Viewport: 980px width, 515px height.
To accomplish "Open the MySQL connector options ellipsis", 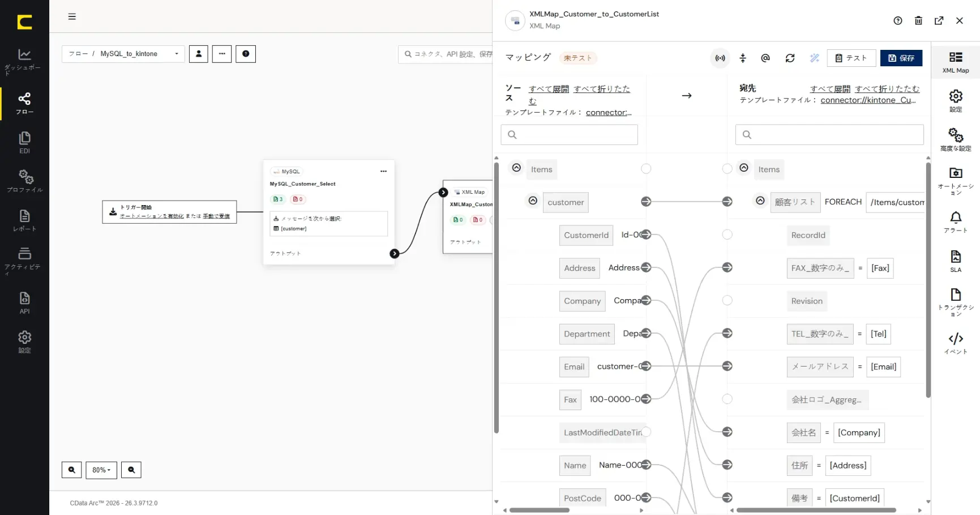I will 383,171.
